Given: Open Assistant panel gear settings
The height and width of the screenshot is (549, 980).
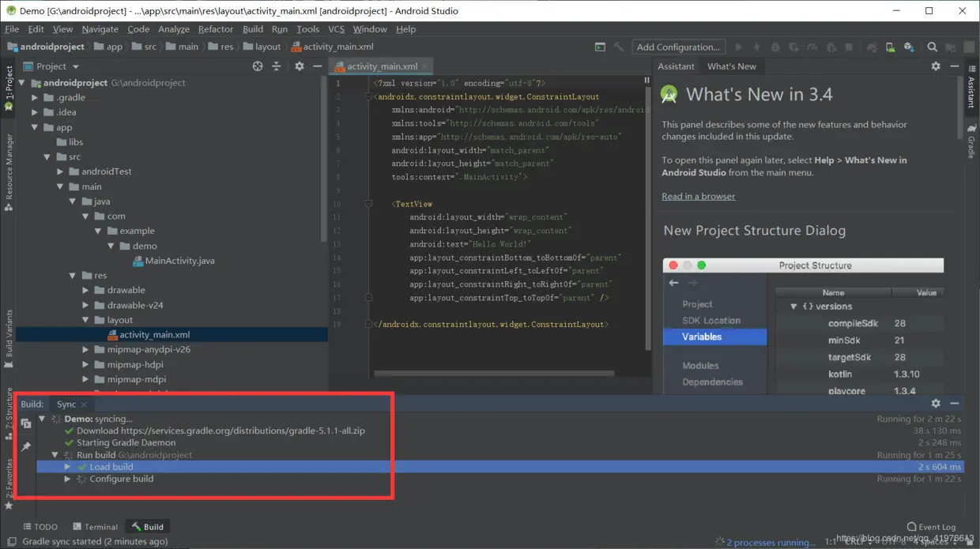Looking at the screenshot, I should click(936, 66).
